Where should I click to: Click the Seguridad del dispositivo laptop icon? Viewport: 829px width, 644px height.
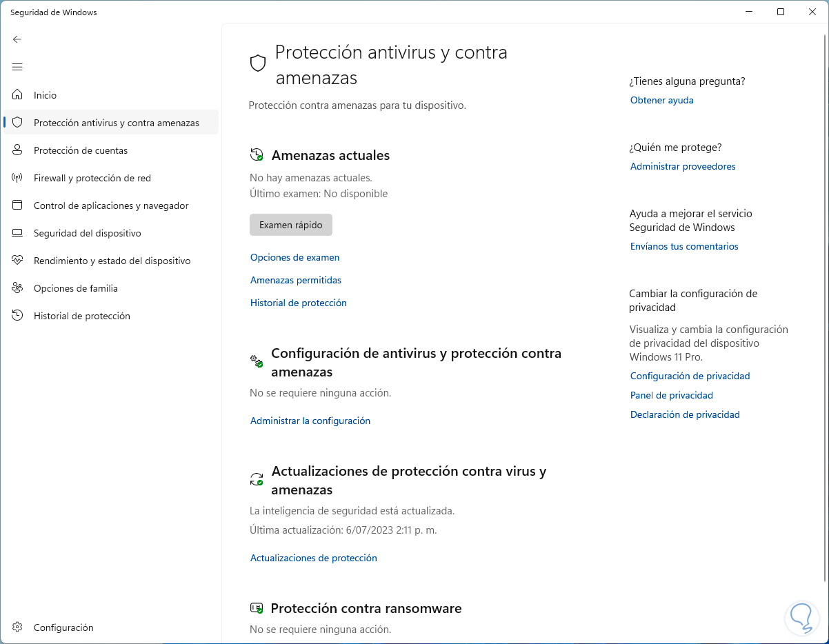18,233
